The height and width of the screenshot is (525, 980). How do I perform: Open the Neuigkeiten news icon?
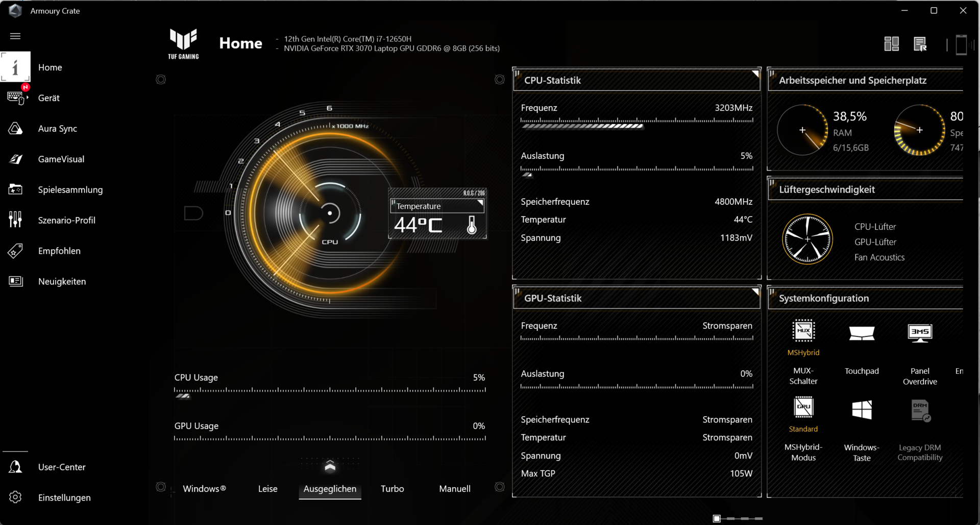(15, 281)
